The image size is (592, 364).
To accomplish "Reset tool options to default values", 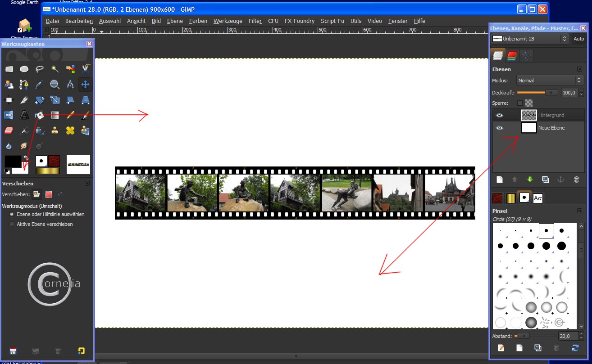I will (81, 351).
